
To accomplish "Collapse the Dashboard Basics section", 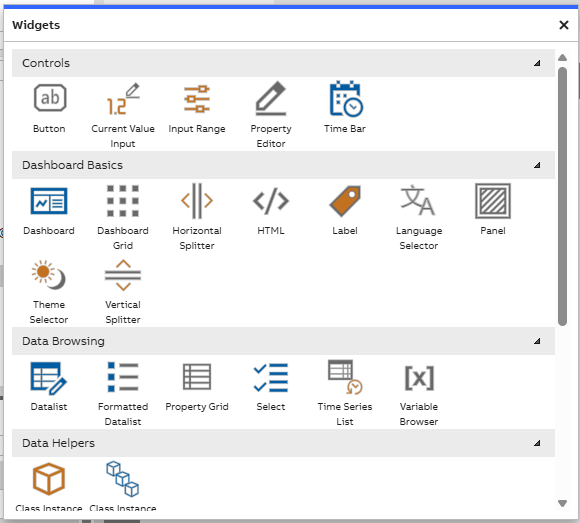I will coord(537,165).
